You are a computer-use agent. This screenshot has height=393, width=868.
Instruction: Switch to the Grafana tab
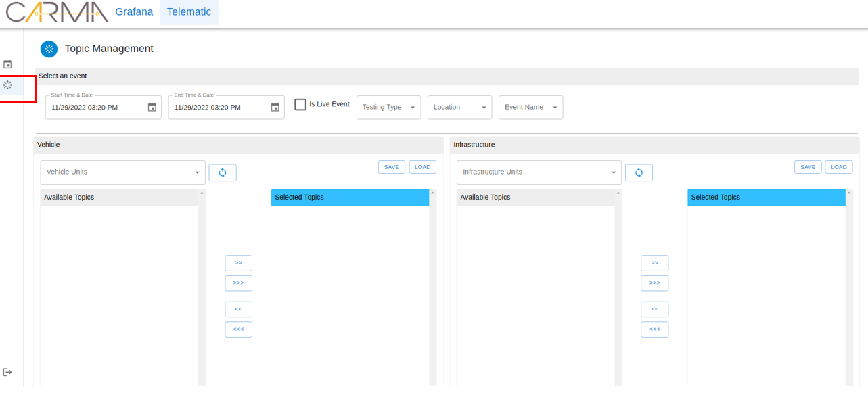[x=134, y=11]
